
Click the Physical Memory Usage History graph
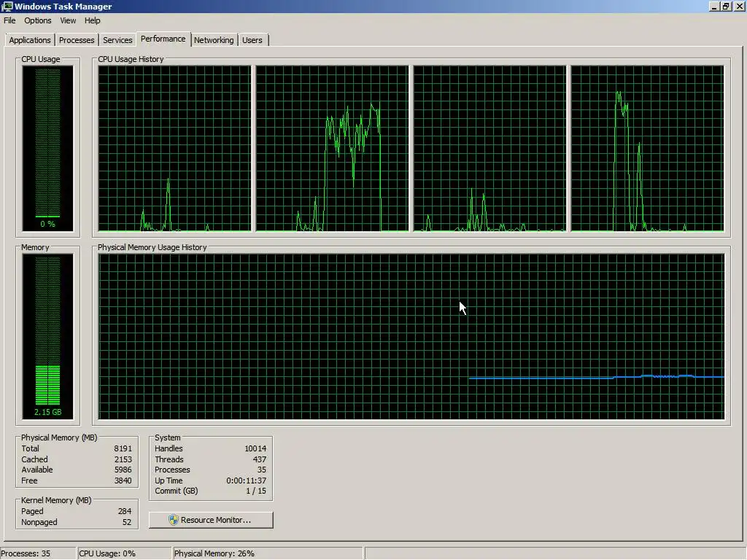click(x=411, y=336)
